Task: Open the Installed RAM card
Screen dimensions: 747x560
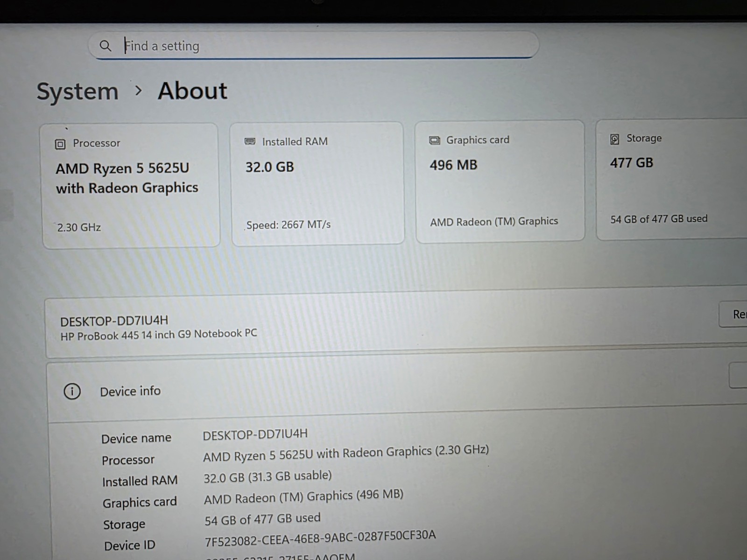Action: click(317, 183)
